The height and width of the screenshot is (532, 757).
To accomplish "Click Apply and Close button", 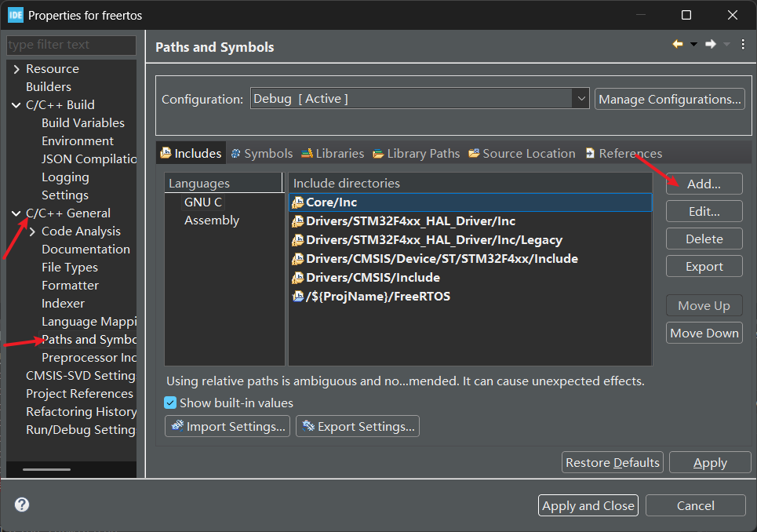I will pyautogui.click(x=588, y=505).
